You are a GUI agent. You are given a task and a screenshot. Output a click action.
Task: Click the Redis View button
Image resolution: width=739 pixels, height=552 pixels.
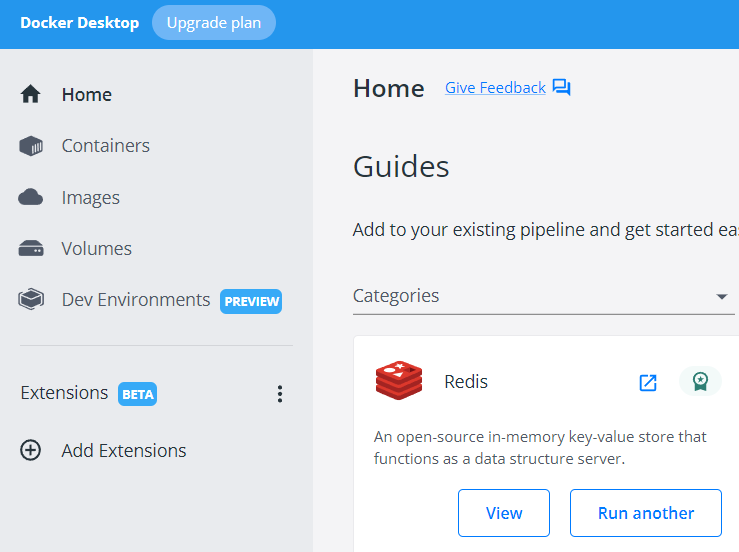point(504,513)
